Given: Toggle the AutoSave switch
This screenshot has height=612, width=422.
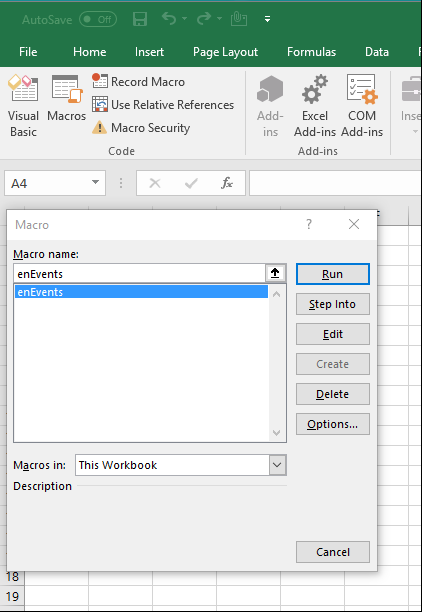Looking at the screenshot, I should point(98,19).
